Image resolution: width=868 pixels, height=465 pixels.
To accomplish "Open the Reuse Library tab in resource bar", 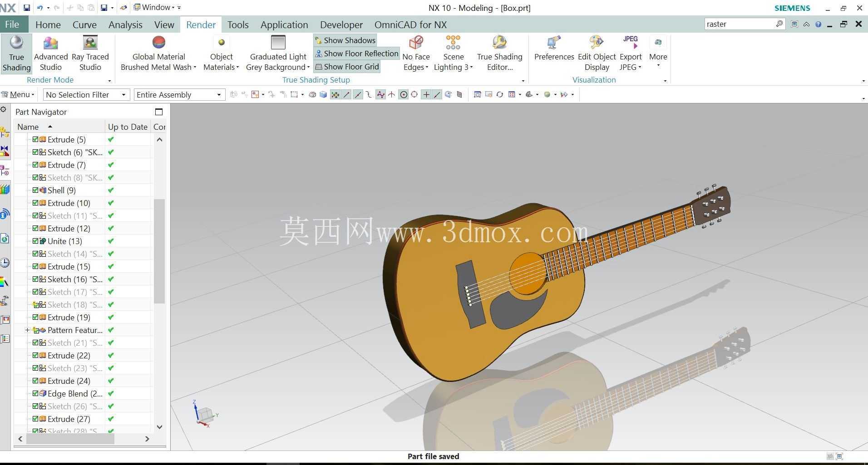I will point(5,189).
